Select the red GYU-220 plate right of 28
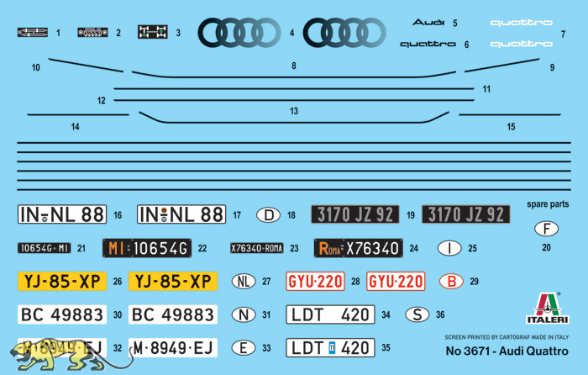This screenshot has height=375, width=588. pos(396,281)
